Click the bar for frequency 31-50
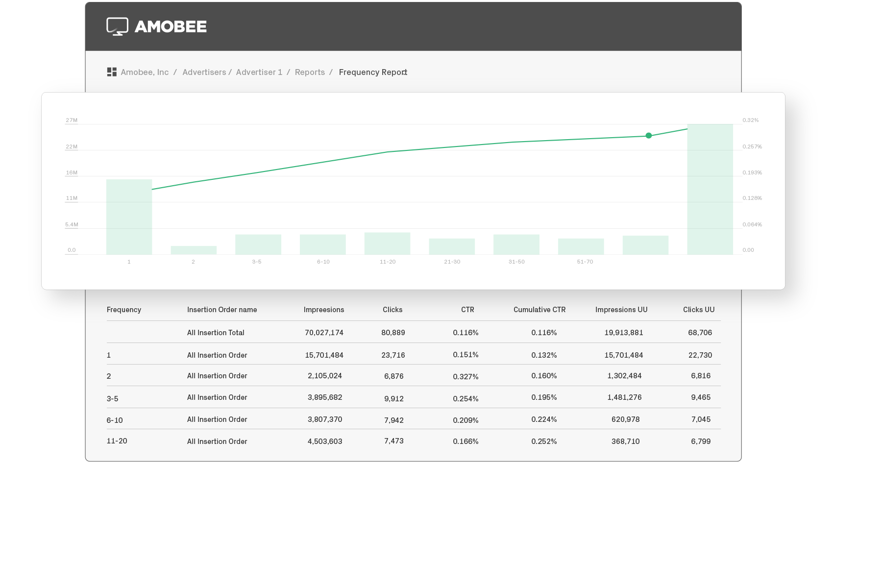 (x=516, y=245)
